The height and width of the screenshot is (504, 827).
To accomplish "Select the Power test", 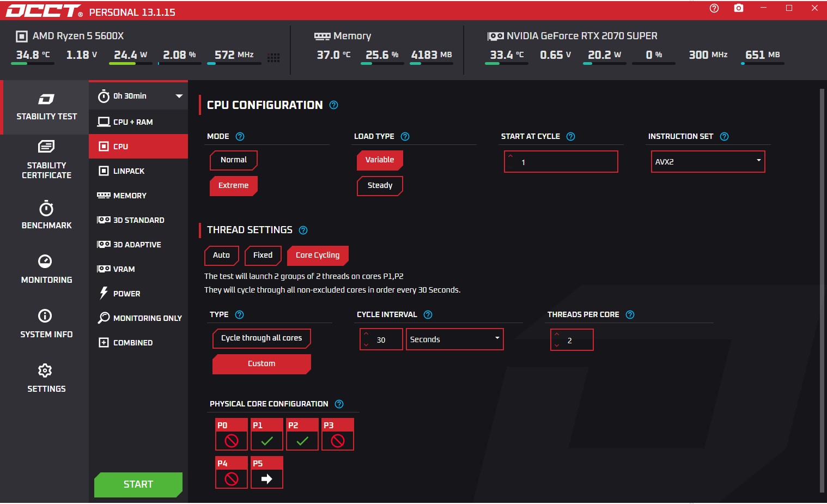I will click(138, 294).
